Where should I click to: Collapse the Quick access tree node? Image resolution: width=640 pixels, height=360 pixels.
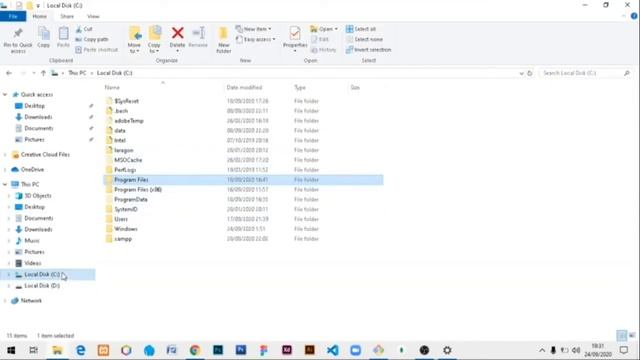5,95
